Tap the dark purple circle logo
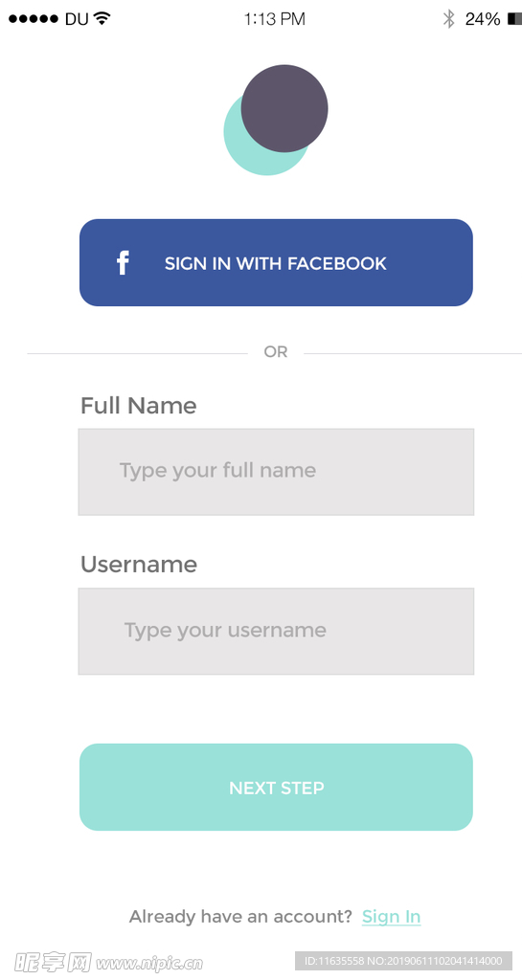Image resolution: width=522 pixels, height=980 pixels. pyautogui.click(x=284, y=108)
